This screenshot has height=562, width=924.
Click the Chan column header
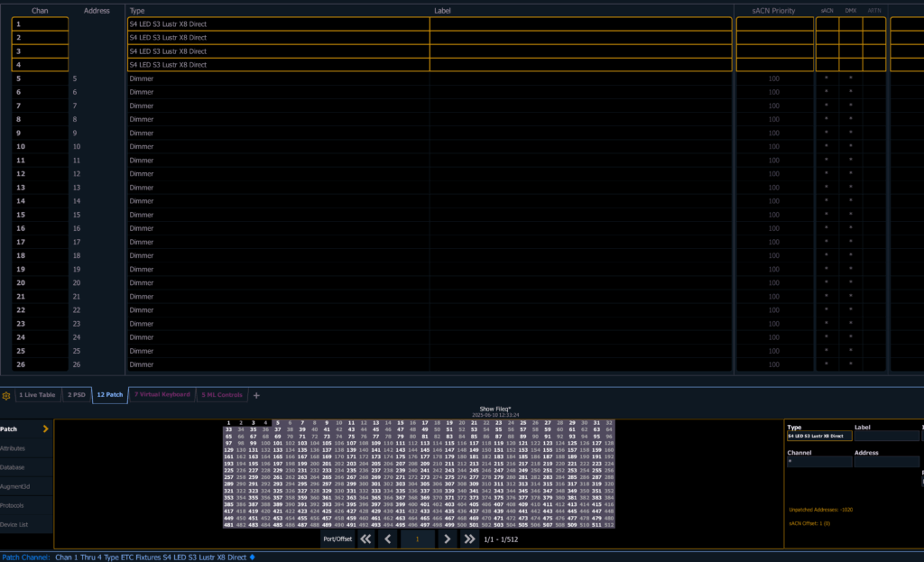[x=40, y=11]
